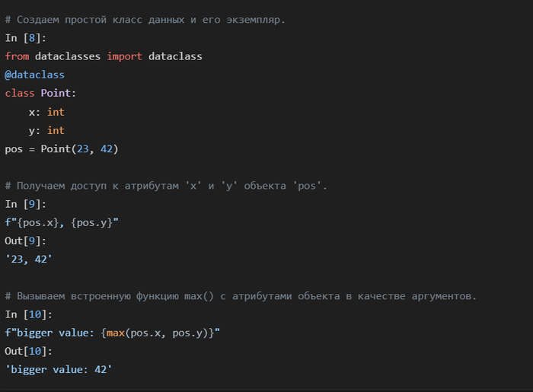This screenshot has height=392, width=533.
Task: Click the 'y: int' field line
Action: tap(46, 130)
